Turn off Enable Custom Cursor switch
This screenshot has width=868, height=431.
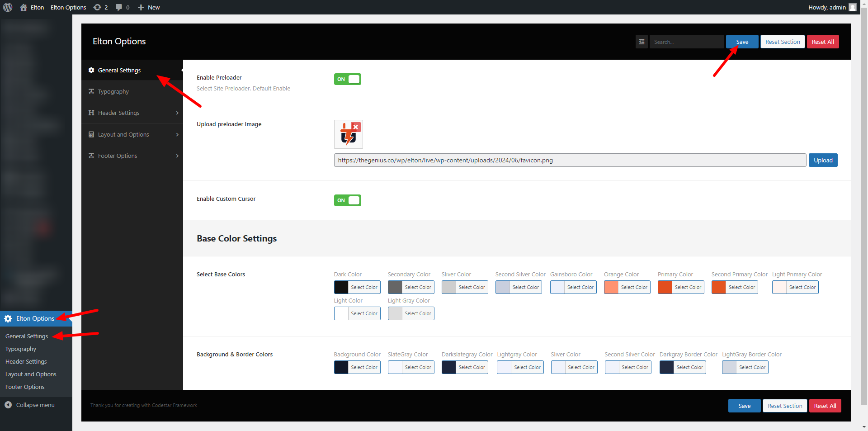(347, 200)
